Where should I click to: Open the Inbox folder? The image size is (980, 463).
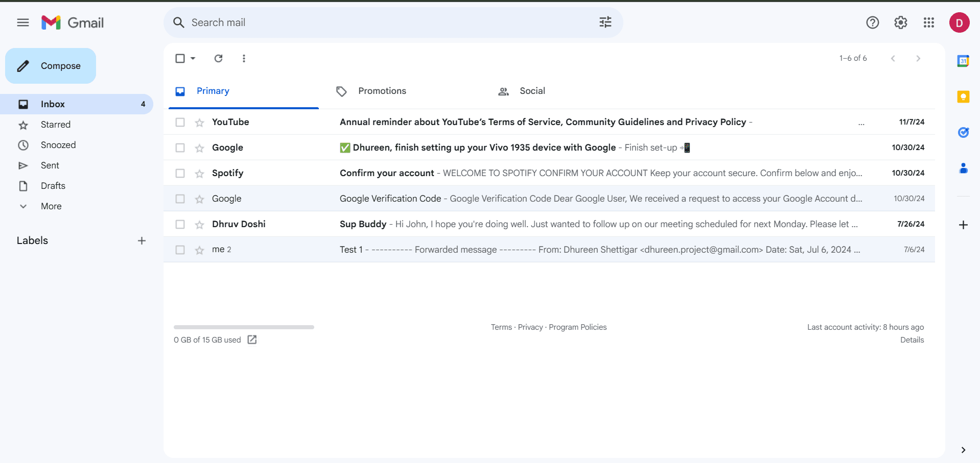(77, 104)
